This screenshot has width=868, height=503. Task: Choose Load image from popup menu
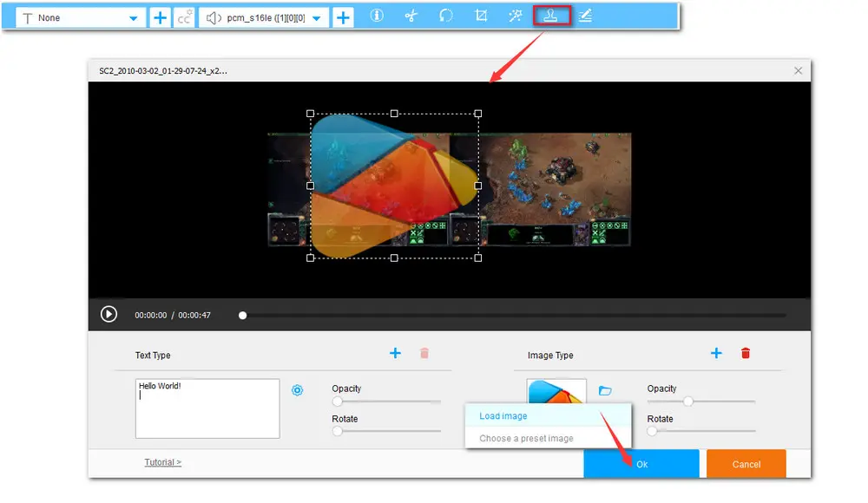coord(548,416)
